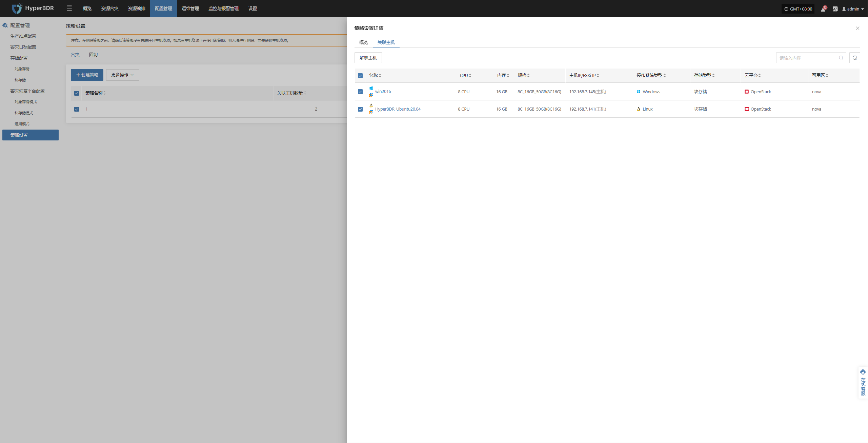Image resolution: width=868 pixels, height=443 pixels.
Task: Open 块存储模式 in sidebar
Action: [24, 113]
